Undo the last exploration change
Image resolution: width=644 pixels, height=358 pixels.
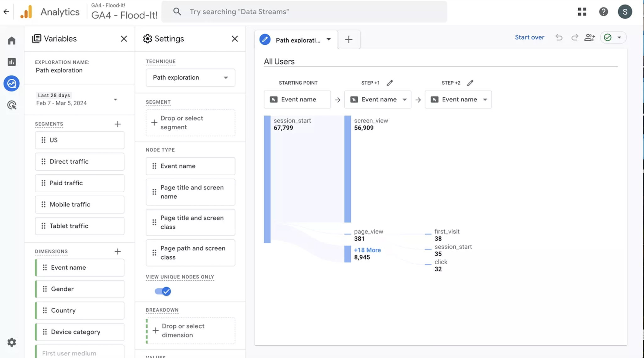click(559, 37)
